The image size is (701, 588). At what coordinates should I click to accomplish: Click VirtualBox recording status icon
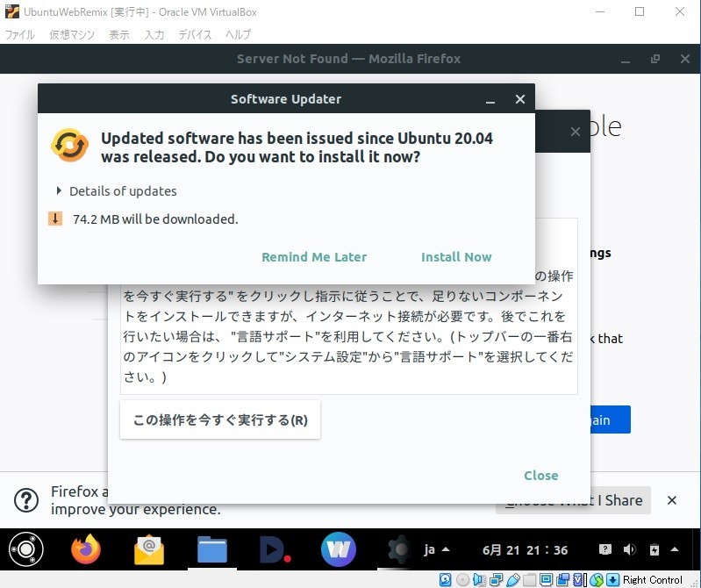[562, 580]
